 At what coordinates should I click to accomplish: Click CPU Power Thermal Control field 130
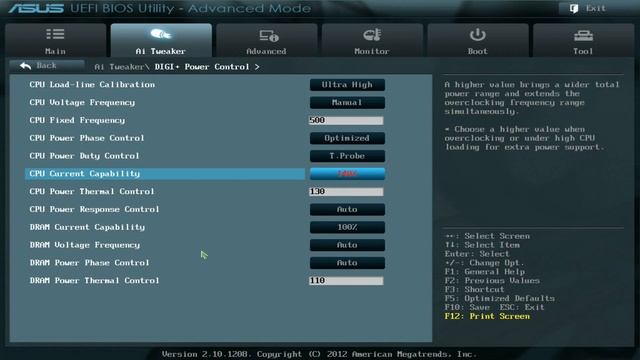pos(346,191)
